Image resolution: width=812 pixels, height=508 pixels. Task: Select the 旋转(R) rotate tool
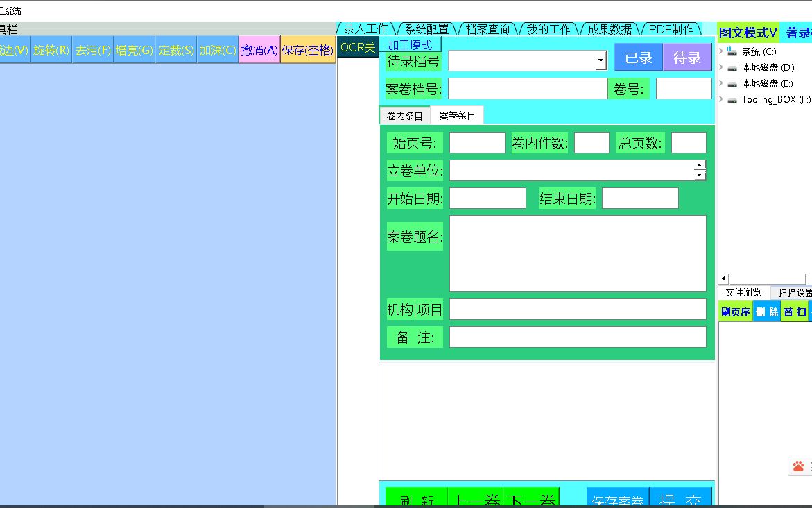pos(51,49)
